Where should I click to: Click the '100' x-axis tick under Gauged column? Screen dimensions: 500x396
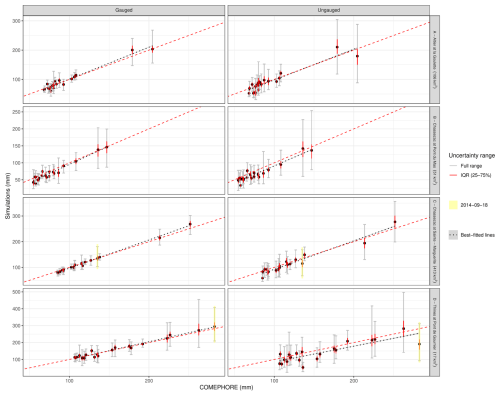(x=69, y=380)
